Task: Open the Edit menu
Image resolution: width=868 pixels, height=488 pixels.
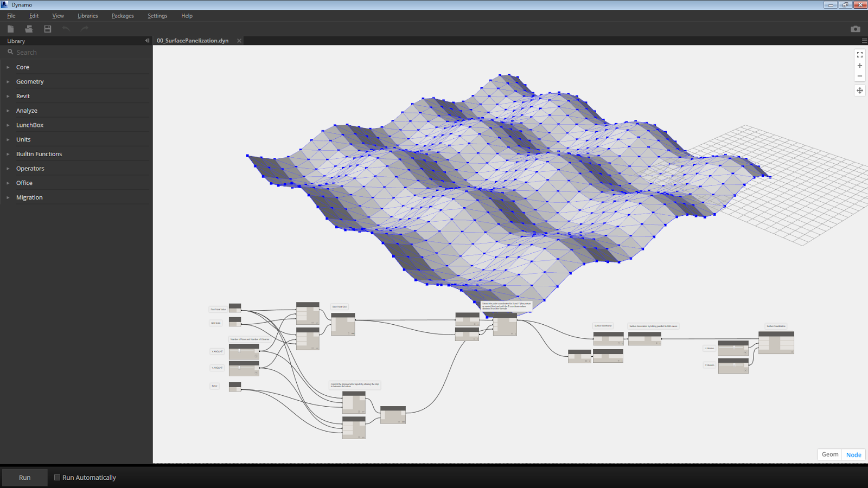Action: pos(34,16)
